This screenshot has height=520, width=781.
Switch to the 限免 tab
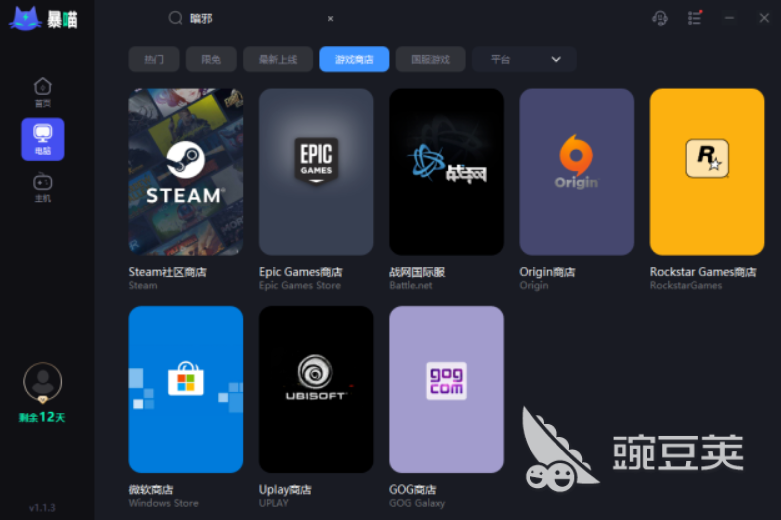pos(211,59)
